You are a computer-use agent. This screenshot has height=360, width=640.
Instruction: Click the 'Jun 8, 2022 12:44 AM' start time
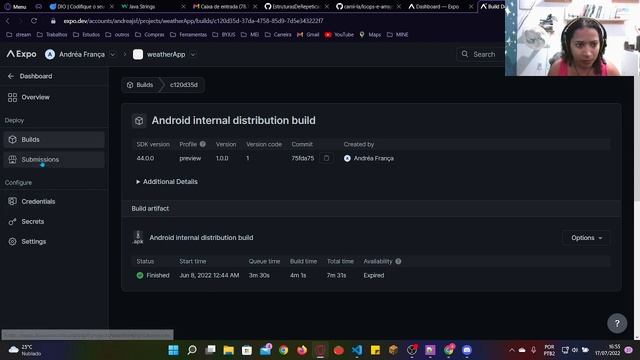click(209, 276)
